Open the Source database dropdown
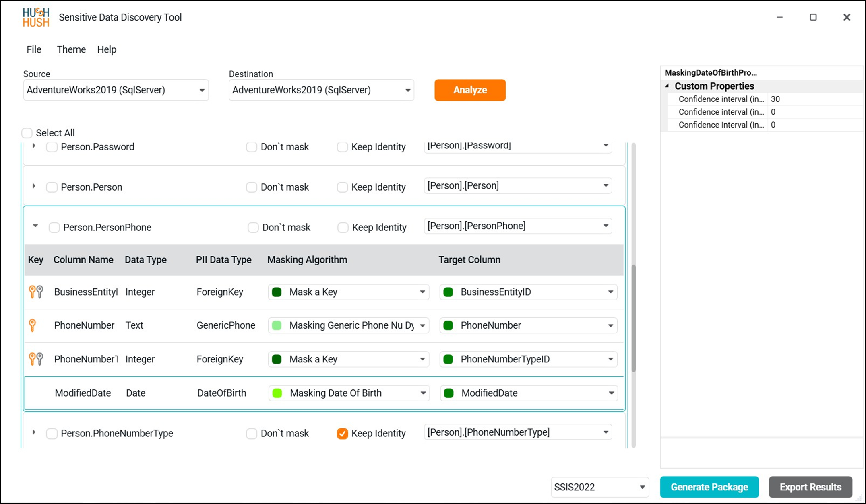The image size is (866, 504). click(x=116, y=90)
